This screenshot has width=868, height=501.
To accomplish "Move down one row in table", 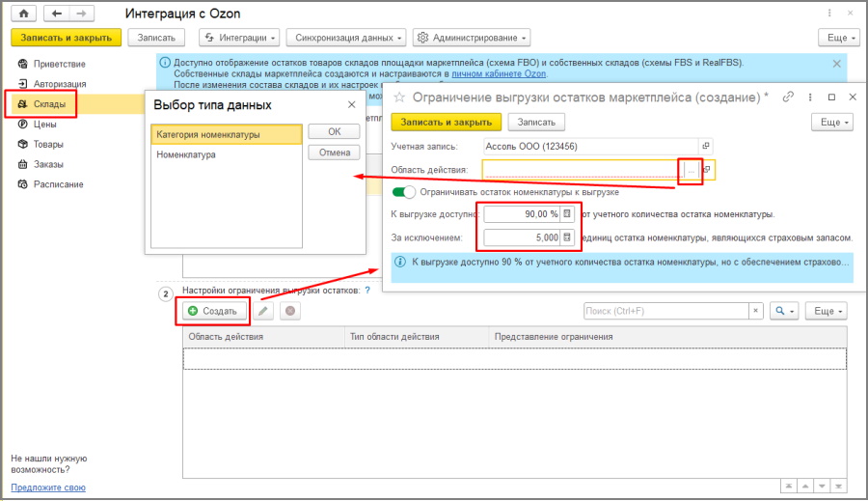I will [822, 486].
